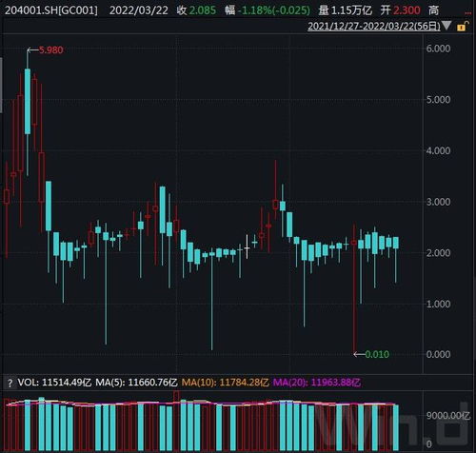Click the gray scrollbar on left edge
This screenshot has width=476, height=453.
1,85
